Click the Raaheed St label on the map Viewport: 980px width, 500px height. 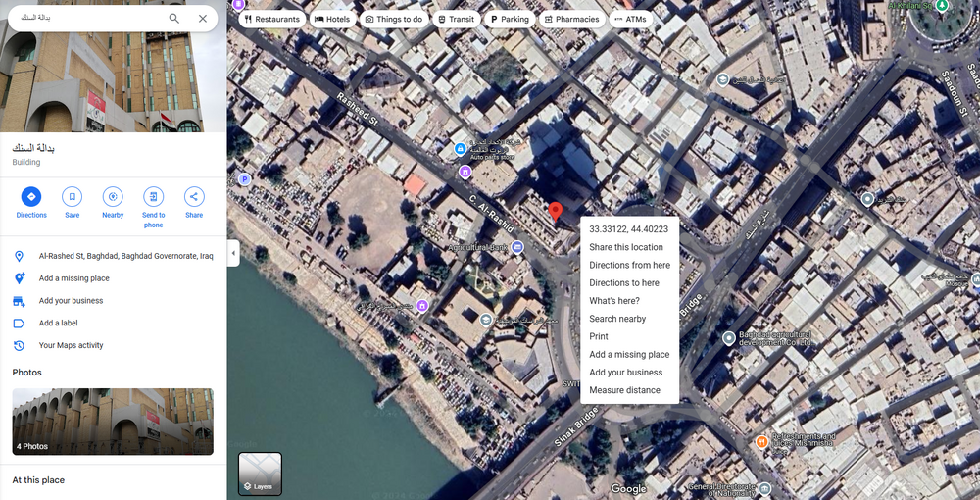pyautogui.click(x=358, y=111)
